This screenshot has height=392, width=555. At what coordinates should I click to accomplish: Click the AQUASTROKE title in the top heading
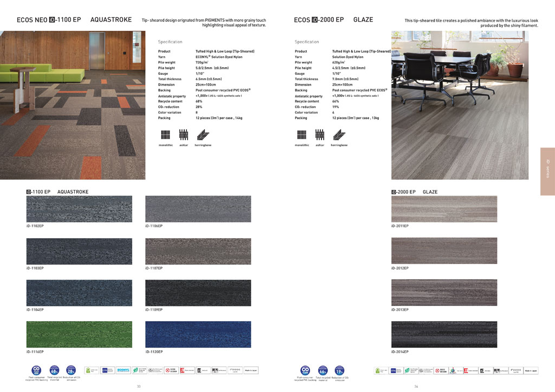pos(111,20)
